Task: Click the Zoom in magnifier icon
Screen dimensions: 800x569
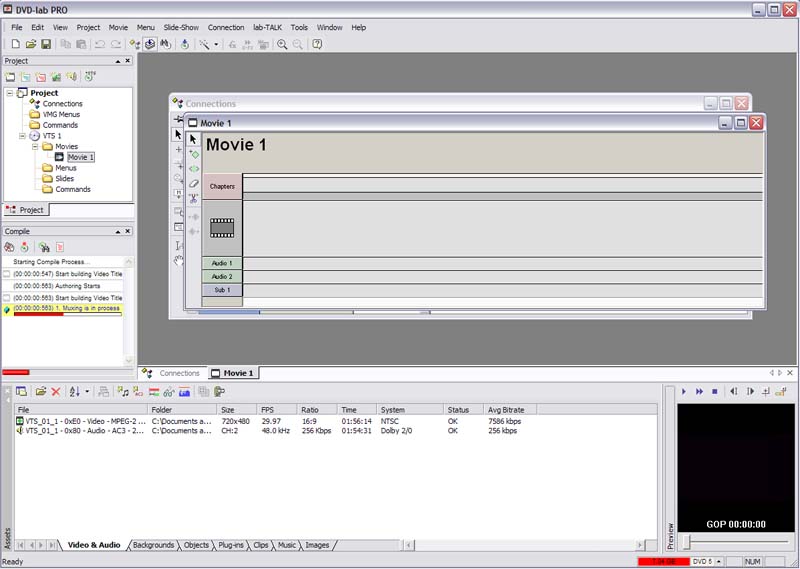Action: click(x=282, y=44)
